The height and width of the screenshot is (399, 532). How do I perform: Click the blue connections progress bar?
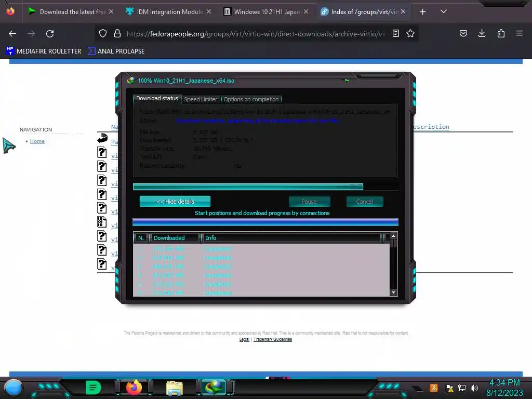pyautogui.click(x=265, y=222)
